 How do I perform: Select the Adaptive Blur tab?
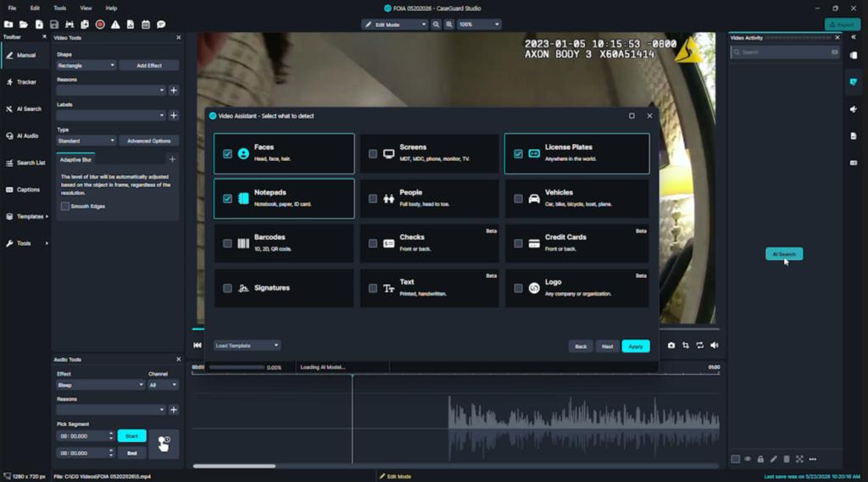click(x=75, y=159)
